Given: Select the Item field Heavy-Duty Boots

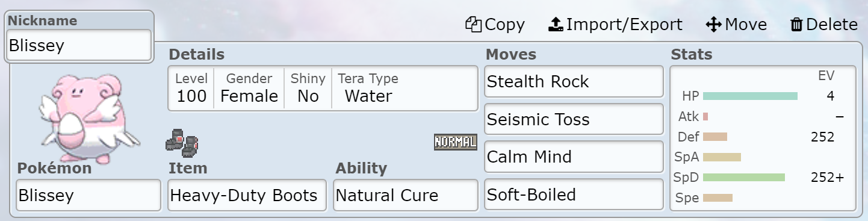Looking at the screenshot, I should click(247, 195).
